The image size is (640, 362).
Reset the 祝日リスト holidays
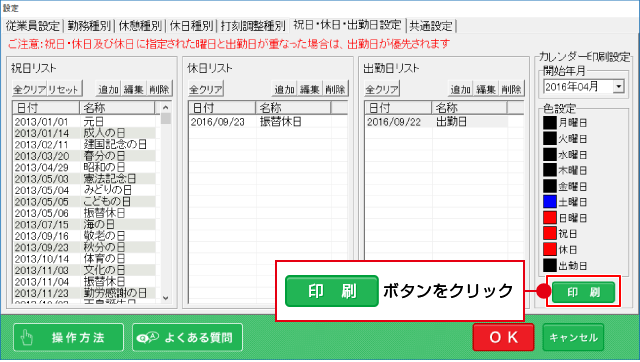click(64, 89)
